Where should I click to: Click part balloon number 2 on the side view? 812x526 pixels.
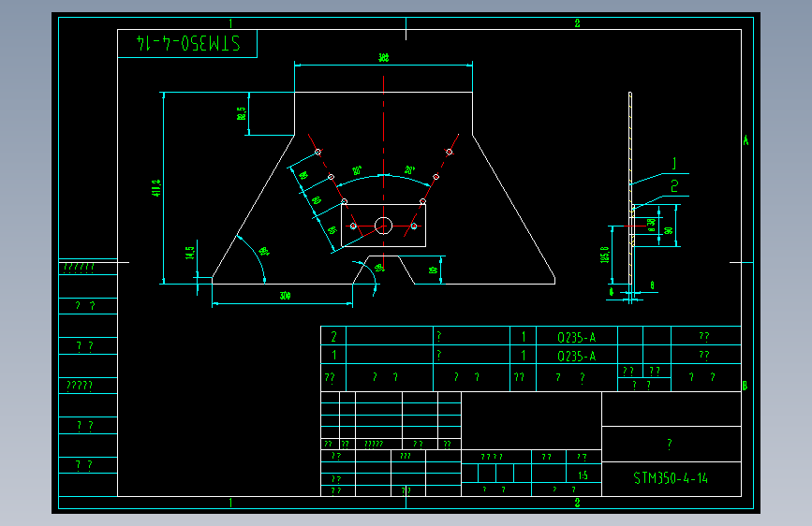tap(674, 186)
